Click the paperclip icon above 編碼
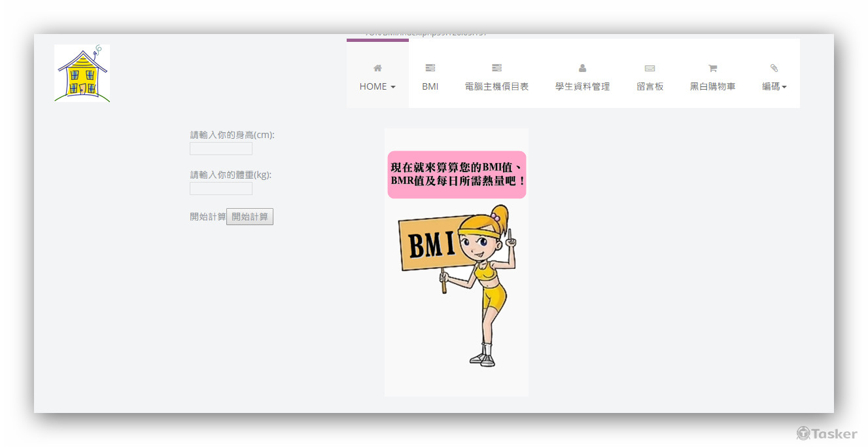The width and height of the screenshot is (868, 447). tap(774, 67)
